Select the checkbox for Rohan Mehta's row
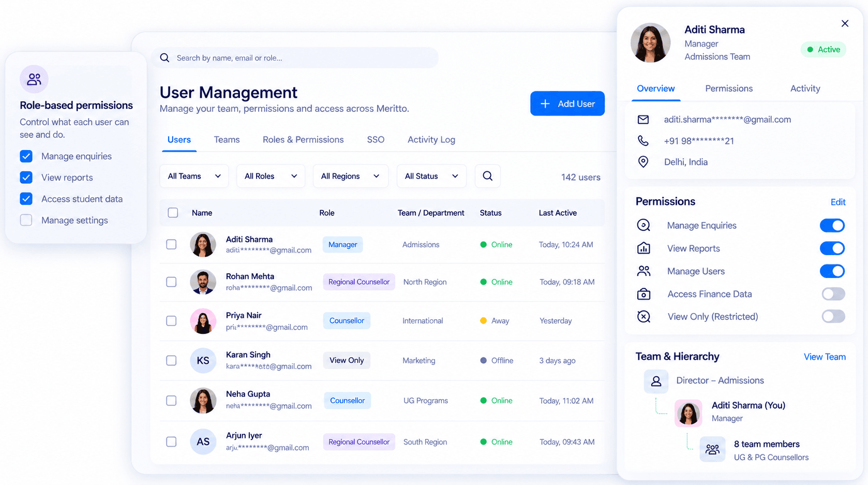 point(171,282)
